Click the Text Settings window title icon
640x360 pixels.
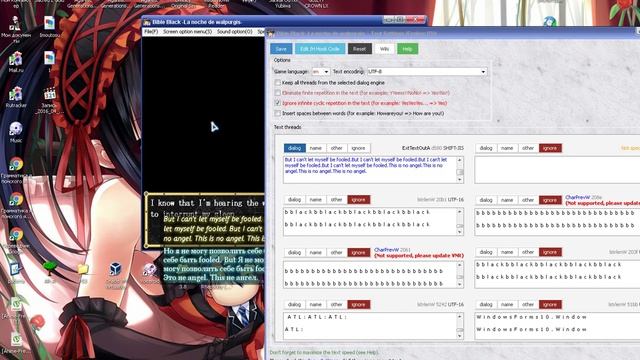pyautogui.click(x=271, y=33)
